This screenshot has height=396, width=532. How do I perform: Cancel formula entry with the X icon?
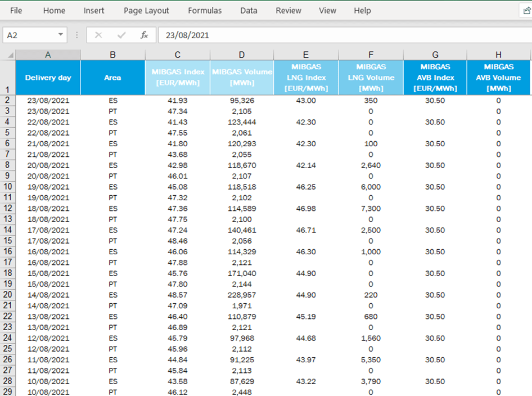pos(98,35)
